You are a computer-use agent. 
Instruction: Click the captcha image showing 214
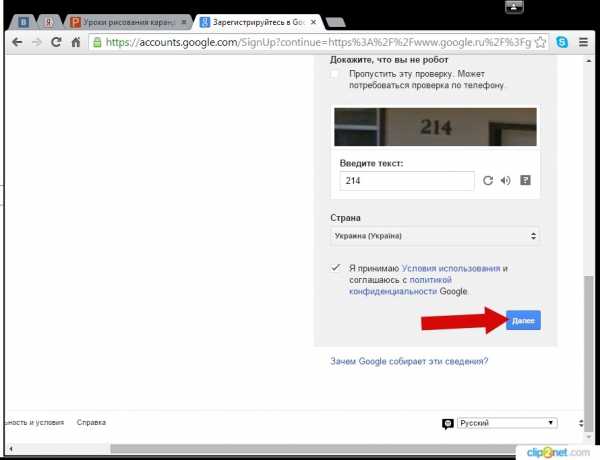click(435, 127)
